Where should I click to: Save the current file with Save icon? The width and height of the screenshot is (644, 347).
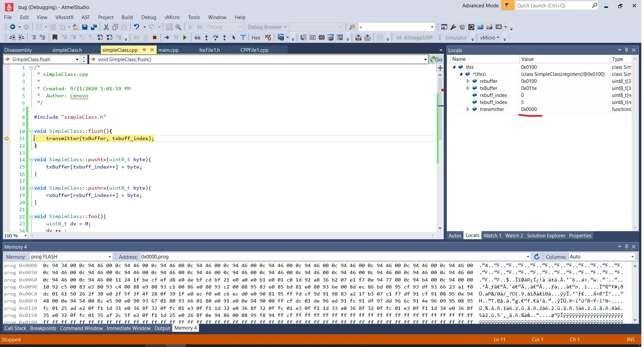point(85,27)
